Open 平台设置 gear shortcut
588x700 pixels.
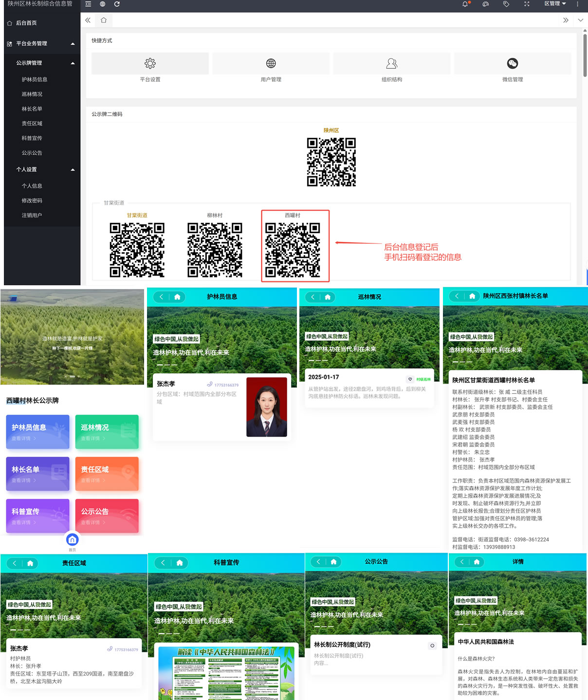tap(150, 63)
